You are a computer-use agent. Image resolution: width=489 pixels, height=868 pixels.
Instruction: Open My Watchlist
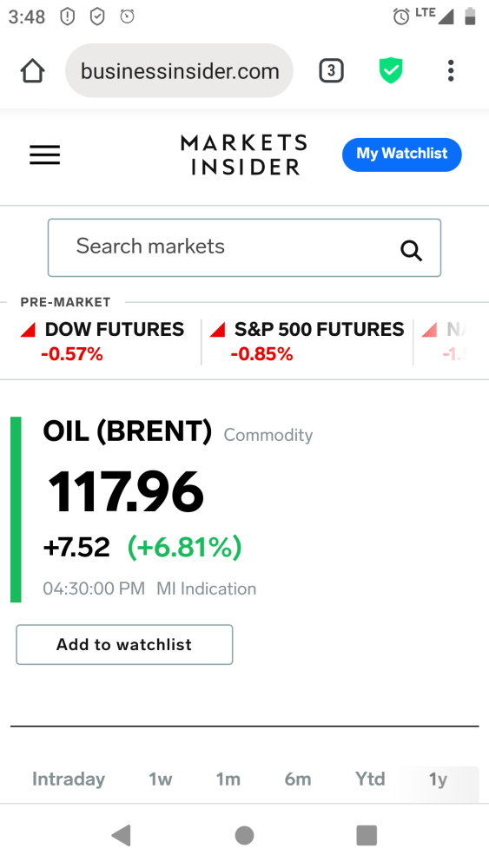pos(402,155)
